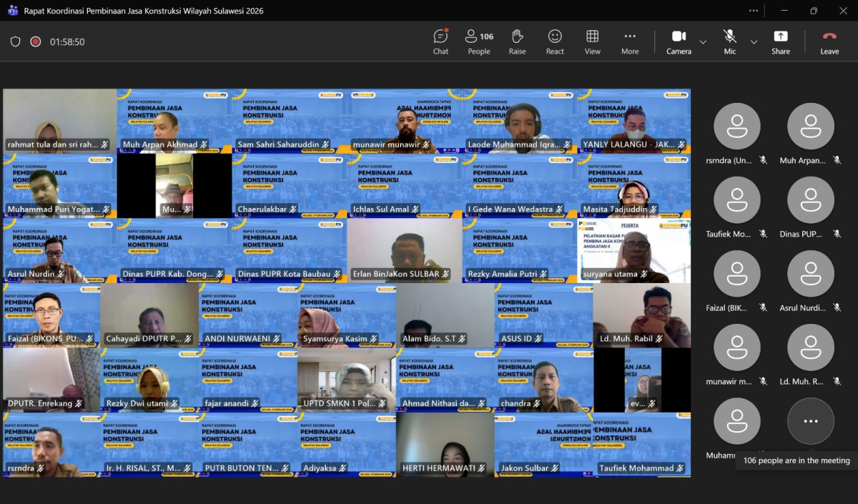Select Masita Tadjuddin video tile
This screenshot has height=504, width=858.
click(633, 187)
